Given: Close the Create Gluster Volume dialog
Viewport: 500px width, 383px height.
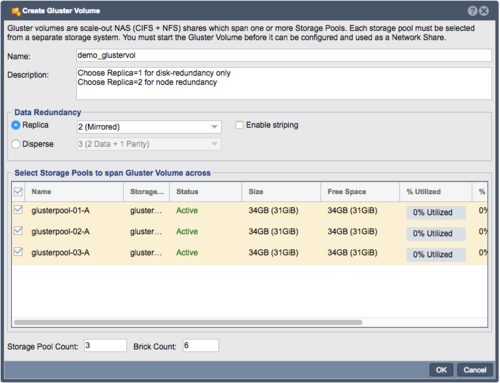Looking at the screenshot, I should pyautogui.click(x=484, y=11).
